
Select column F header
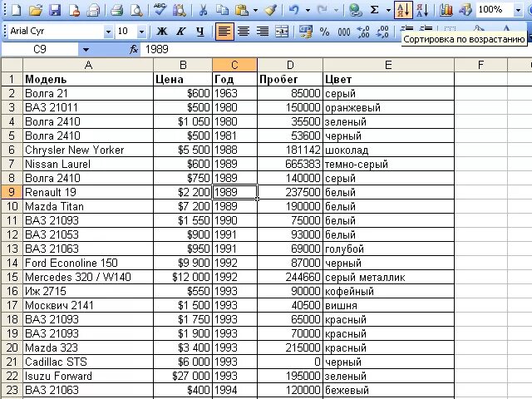[x=480, y=65]
